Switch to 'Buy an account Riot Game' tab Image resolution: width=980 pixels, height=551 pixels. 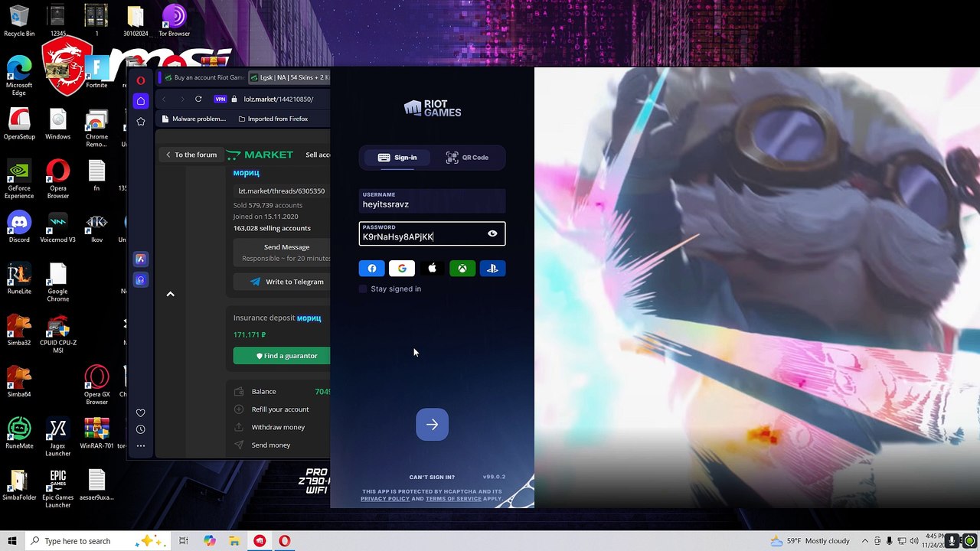204,77
